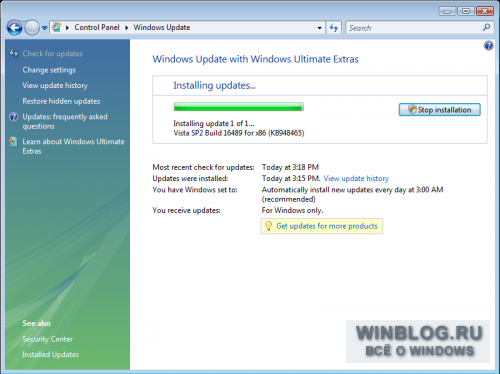The image size is (500, 374).
Task: Open Restore hidden updates
Action: [x=61, y=101]
